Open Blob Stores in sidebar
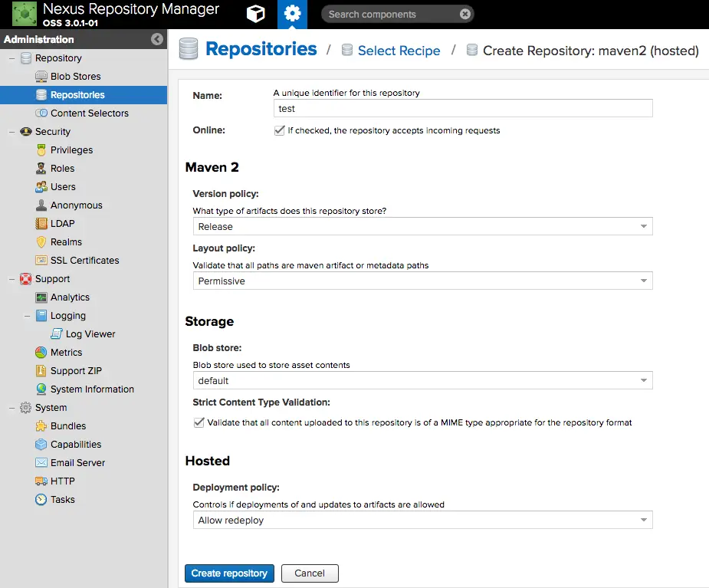Screen dimensions: 709x588 (75, 77)
